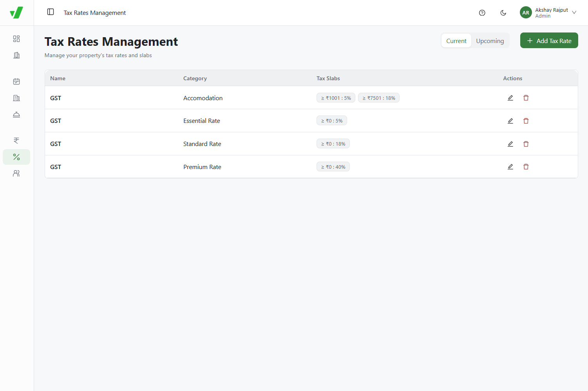
Task: Click the ≥ ₹7501 : 18% slab badge
Action: [379, 98]
